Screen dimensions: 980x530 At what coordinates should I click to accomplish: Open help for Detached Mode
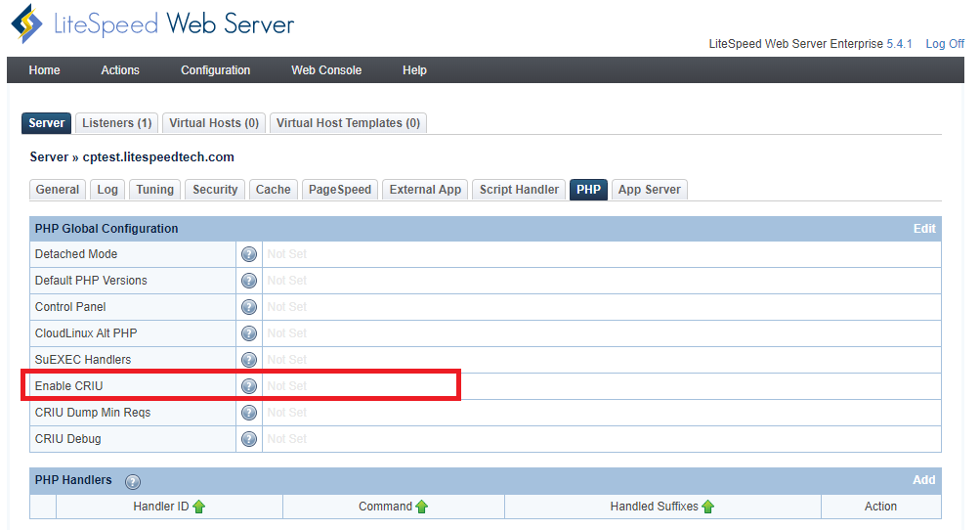(x=249, y=254)
